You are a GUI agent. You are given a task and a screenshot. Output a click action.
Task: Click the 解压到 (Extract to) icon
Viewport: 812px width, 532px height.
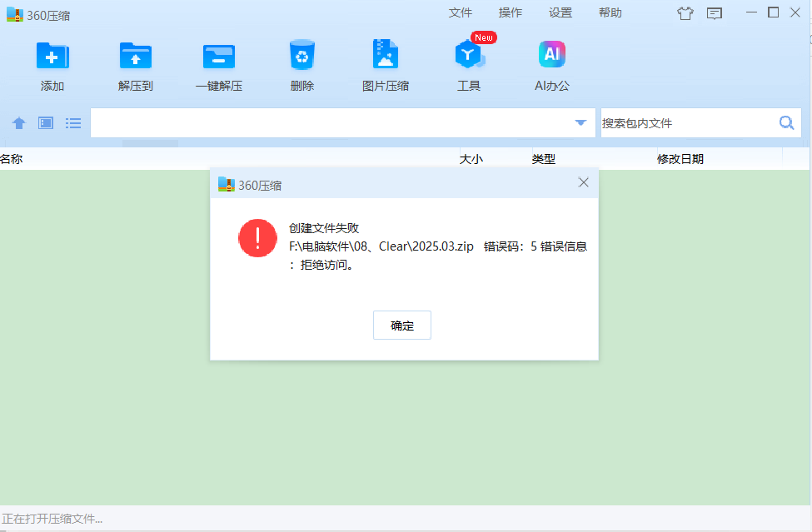click(136, 56)
